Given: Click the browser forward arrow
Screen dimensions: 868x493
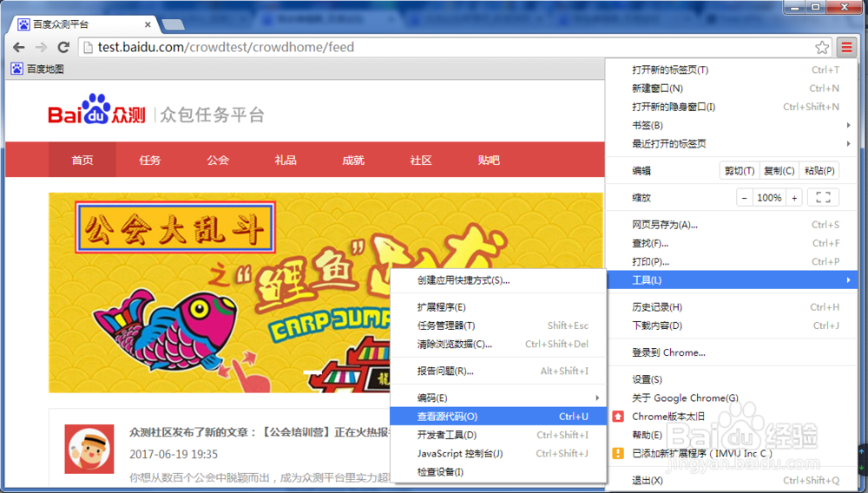Looking at the screenshot, I should pos(41,48).
